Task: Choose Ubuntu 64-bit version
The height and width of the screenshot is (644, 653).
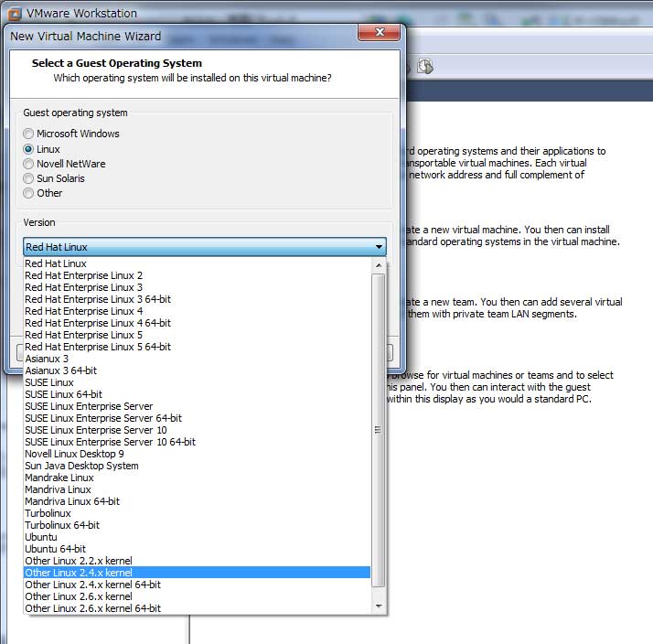Action: [x=197, y=548]
